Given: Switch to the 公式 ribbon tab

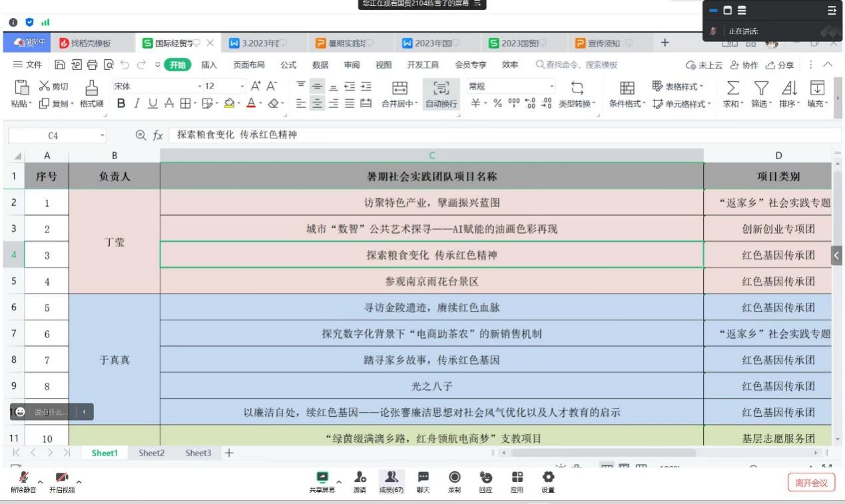Looking at the screenshot, I should (288, 65).
